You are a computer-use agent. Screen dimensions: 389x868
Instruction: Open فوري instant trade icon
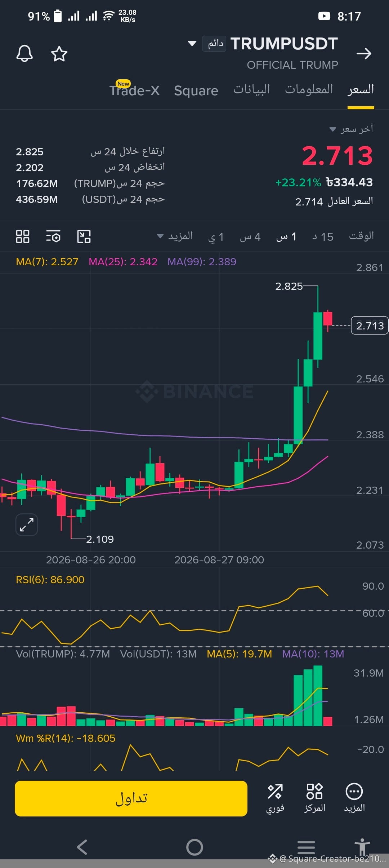point(275,798)
